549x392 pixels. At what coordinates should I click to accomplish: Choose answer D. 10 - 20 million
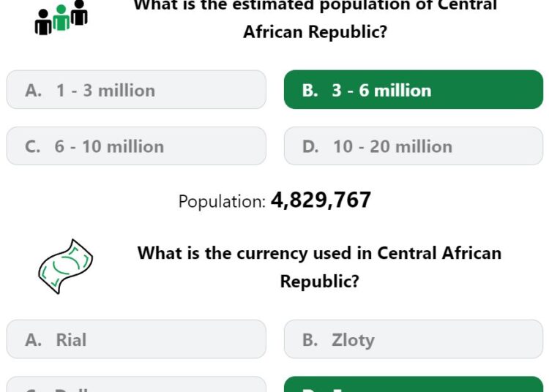point(414,146)
